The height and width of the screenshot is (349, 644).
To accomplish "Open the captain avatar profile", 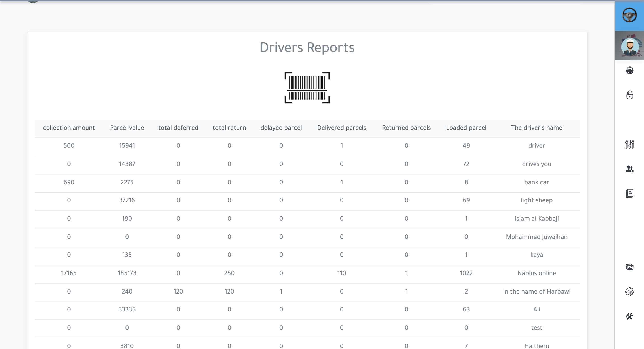I will click(x=629, y=46).
